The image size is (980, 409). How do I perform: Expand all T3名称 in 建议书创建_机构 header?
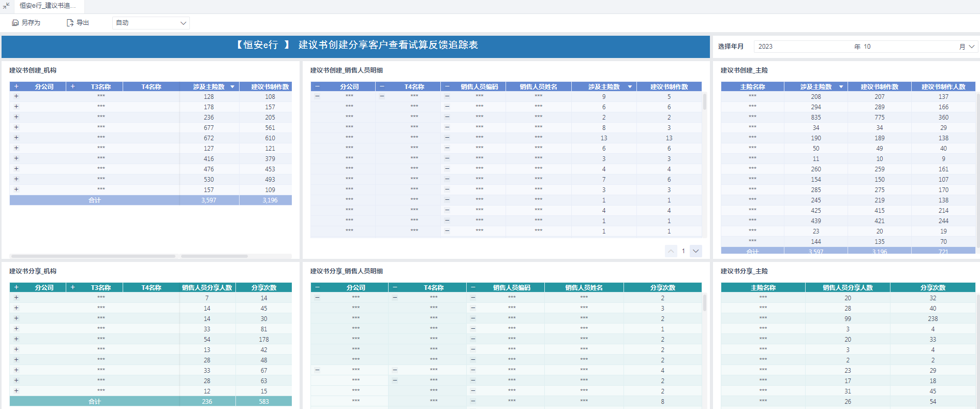[73, 86]
